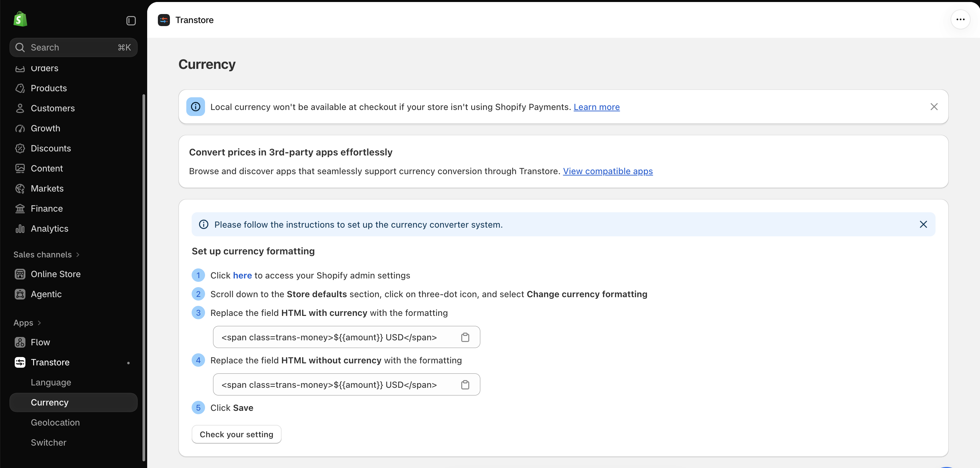Follow the View compatible apps link

click(x=607, y=171)
